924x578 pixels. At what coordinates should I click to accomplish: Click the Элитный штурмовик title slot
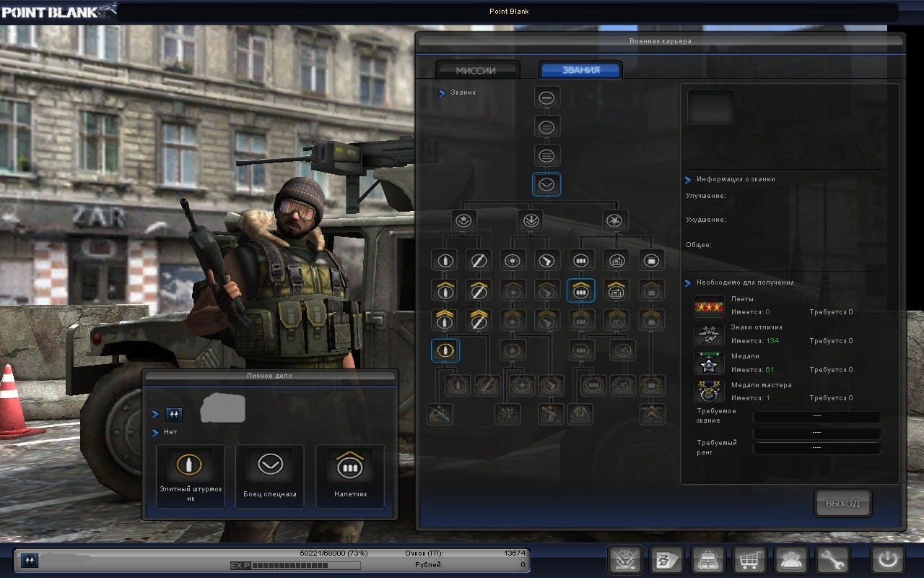pos(190,475)
